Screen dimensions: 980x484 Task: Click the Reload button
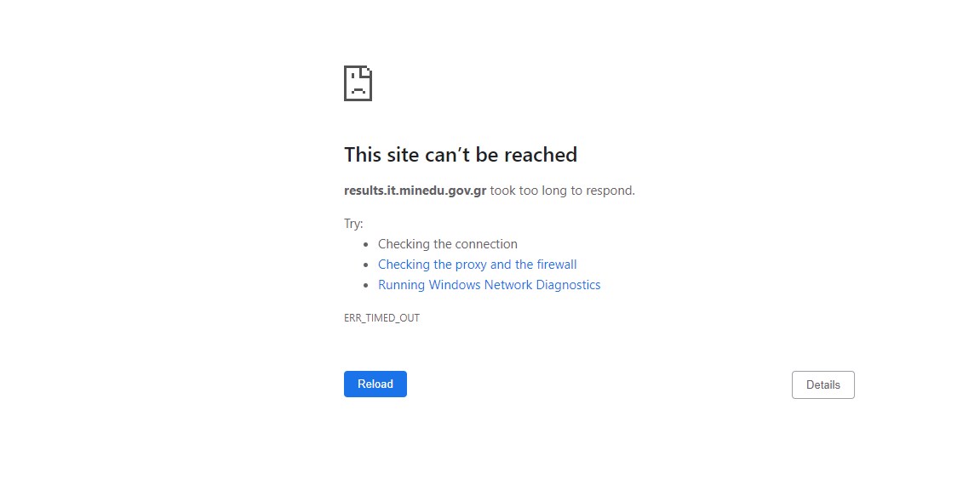pyautogui.click(x=375, y=384)
